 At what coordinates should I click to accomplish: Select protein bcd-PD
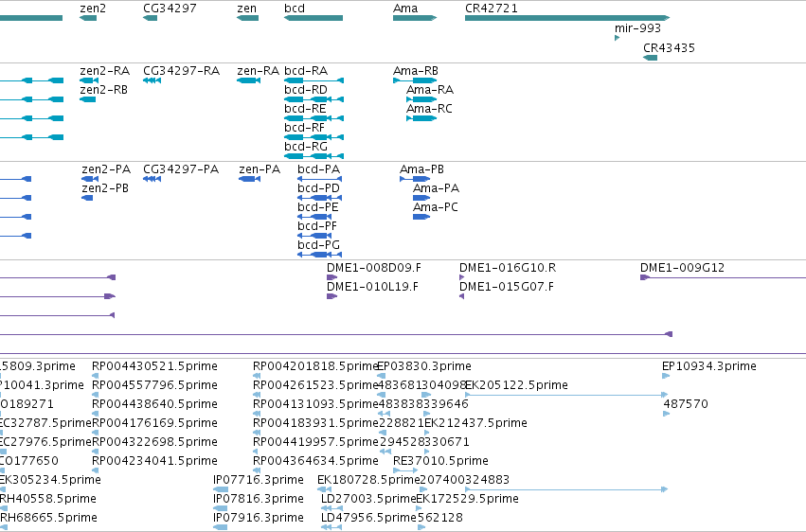click(x=320, y=198)
